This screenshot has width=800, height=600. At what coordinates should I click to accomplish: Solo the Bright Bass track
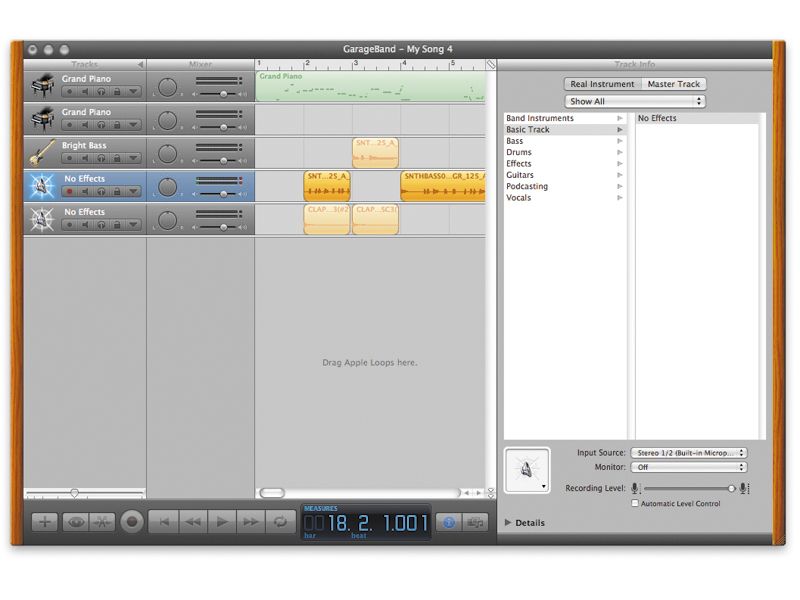click(x=101, y=159)
